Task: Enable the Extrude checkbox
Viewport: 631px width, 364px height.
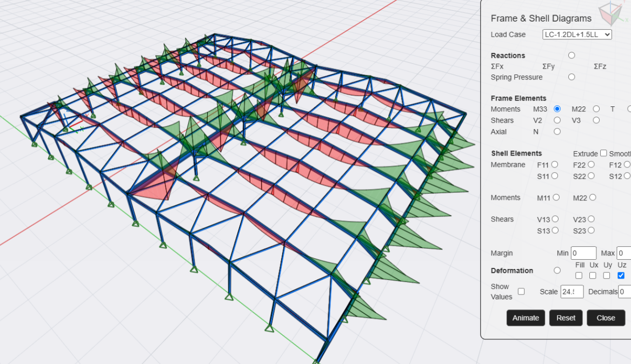Action: pyautogui.click(x=603, y=153)
